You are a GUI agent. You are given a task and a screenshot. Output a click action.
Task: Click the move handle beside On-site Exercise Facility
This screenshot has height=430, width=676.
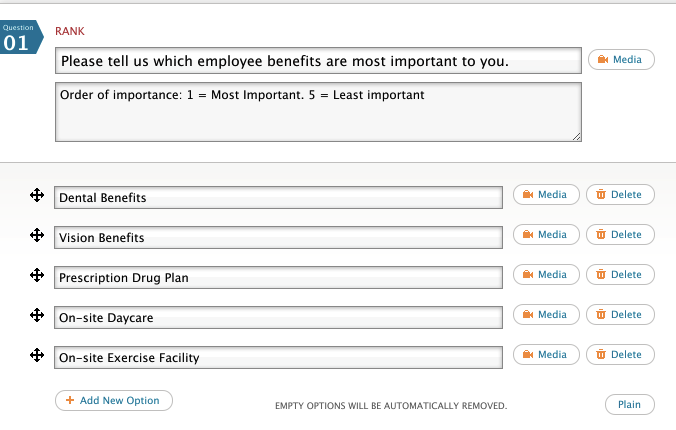pos(36,355)
